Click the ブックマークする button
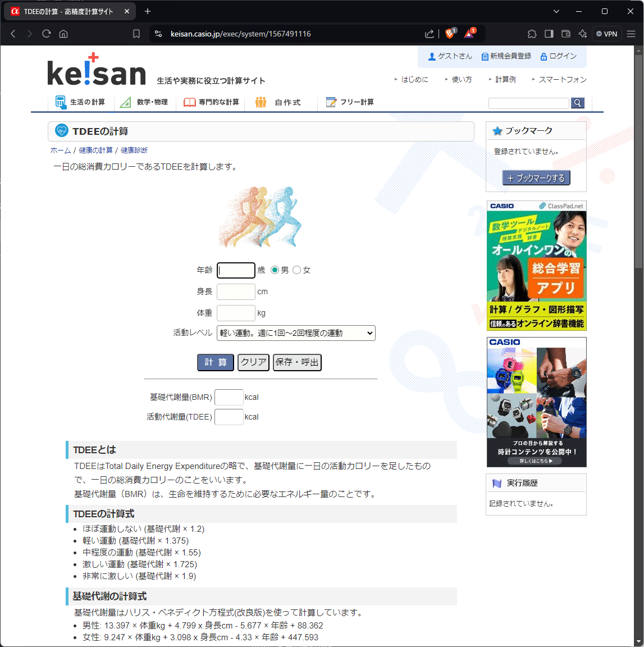This screenshot has height=647, width=644. 536,178
